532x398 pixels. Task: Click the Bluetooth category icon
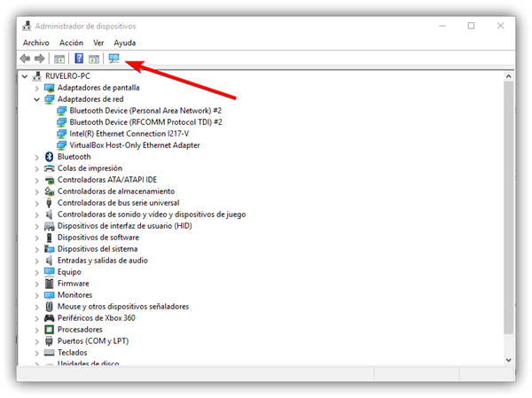pyautogui.click(x=49, y=157)
